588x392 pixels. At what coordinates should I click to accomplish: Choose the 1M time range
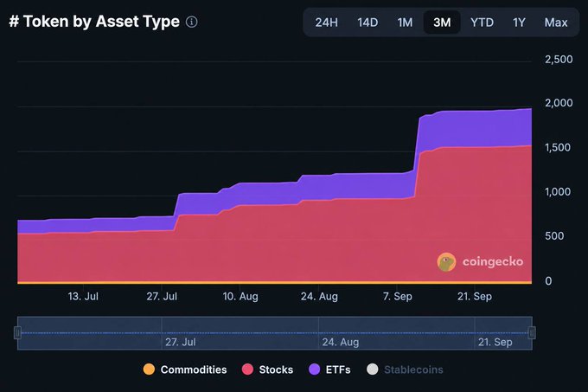405,22
